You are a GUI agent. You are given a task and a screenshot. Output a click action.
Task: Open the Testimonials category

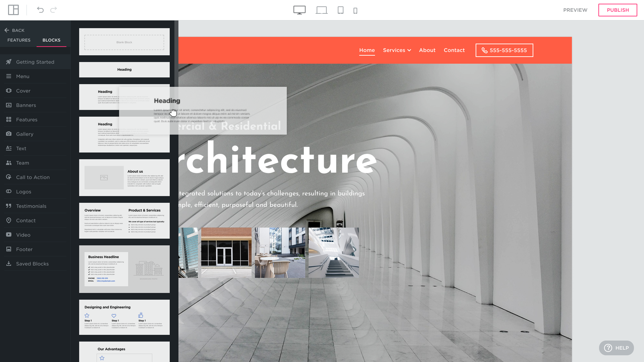tap(31, 206)
